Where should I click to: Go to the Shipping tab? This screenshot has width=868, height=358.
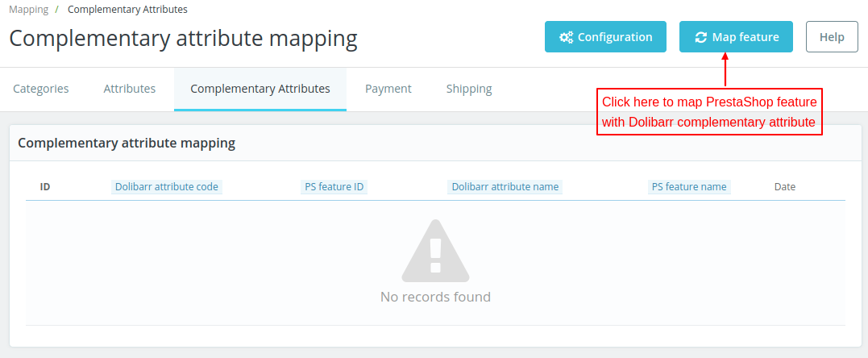tap(469, 89)
